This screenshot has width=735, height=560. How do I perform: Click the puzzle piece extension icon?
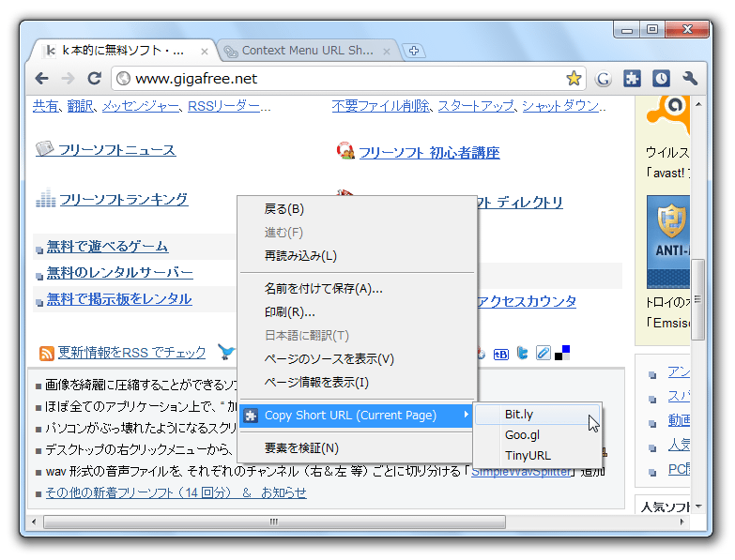pyautogui.click(x=632, y=78)
